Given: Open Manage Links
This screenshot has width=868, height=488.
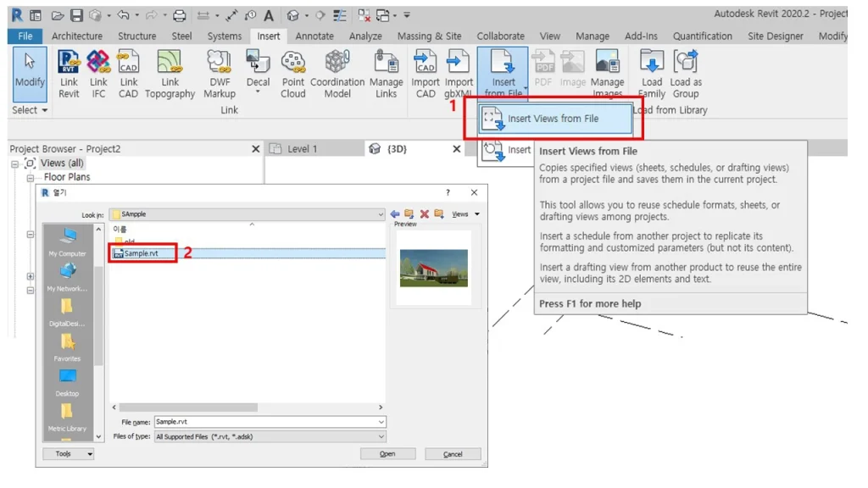Looking at the screenshot, I should pyautogui.click(x=386, y=75).
